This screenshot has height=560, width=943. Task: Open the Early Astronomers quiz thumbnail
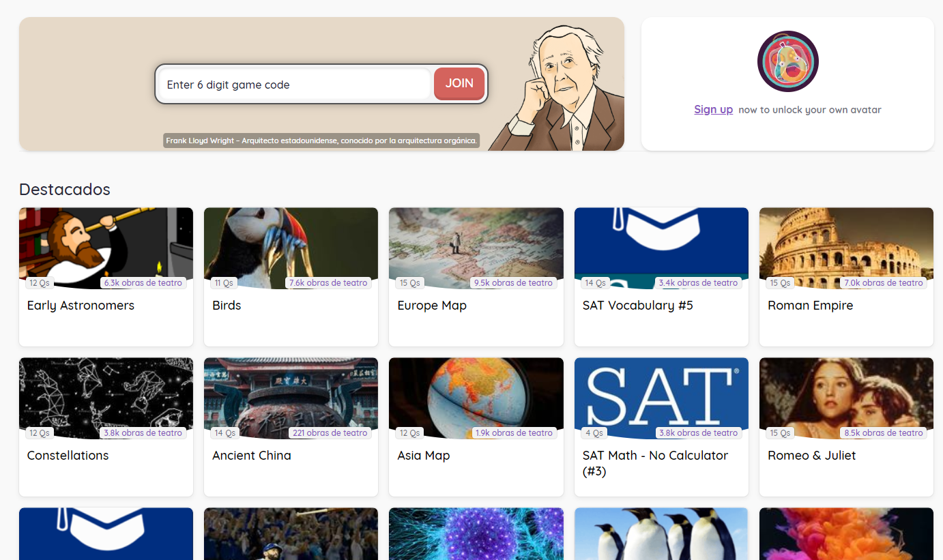[x=106, y=248]
